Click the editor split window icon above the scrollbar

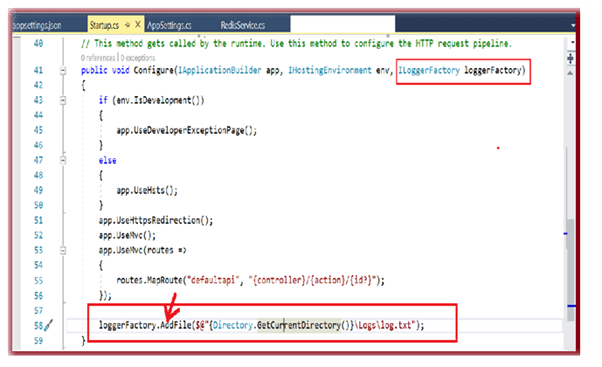571,59
